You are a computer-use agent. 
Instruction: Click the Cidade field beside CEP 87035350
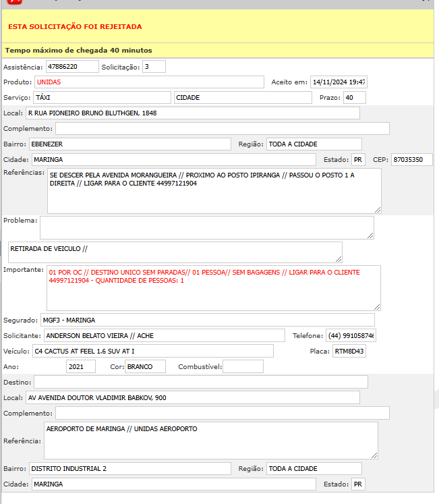tap(174, 160)
